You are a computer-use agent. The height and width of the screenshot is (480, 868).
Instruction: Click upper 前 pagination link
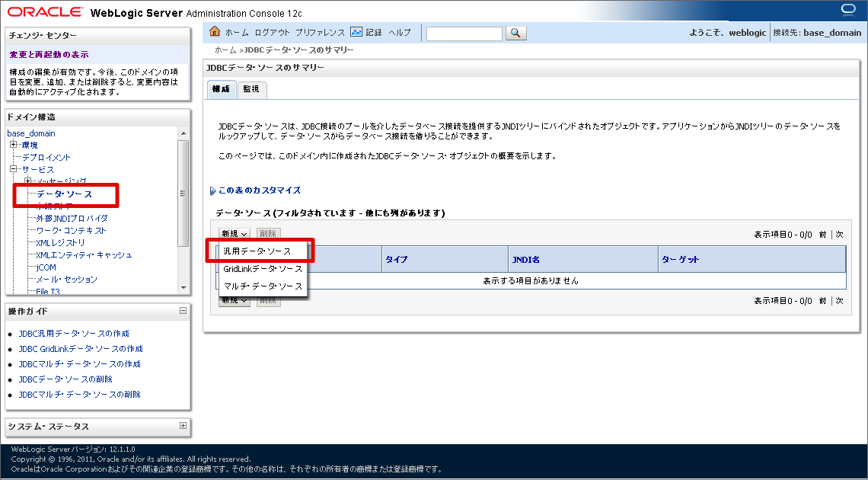(x=822, y=235)
